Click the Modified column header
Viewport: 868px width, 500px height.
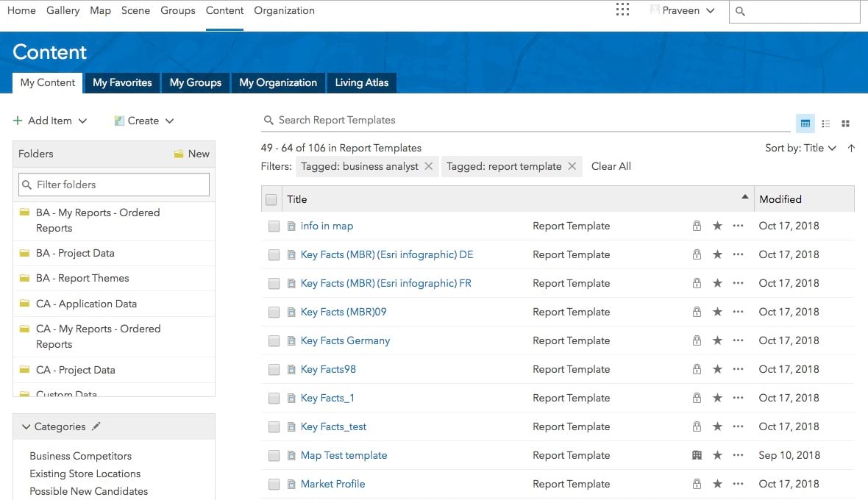pos(804,199)
